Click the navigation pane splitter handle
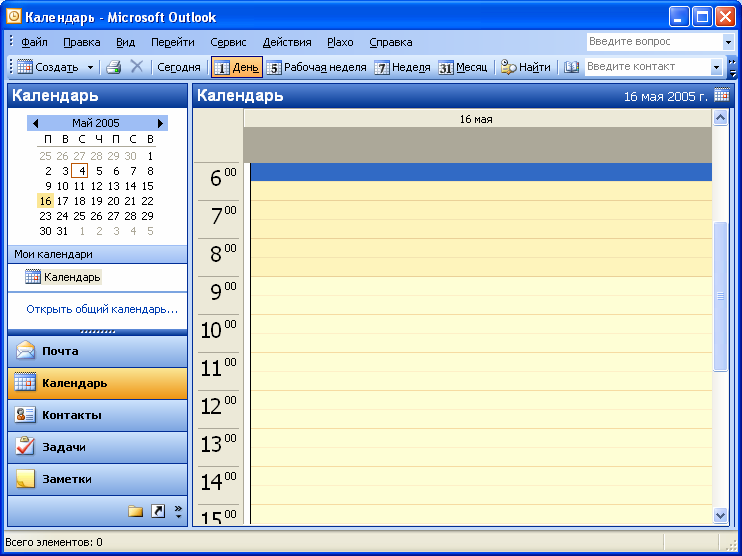Viewport: 742px width, 556px height. [97, 332]
